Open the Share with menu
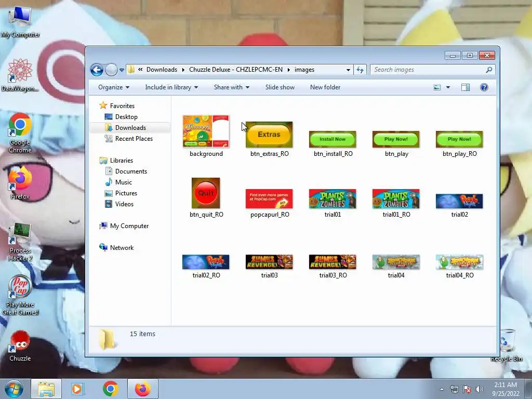 [231, 87]
